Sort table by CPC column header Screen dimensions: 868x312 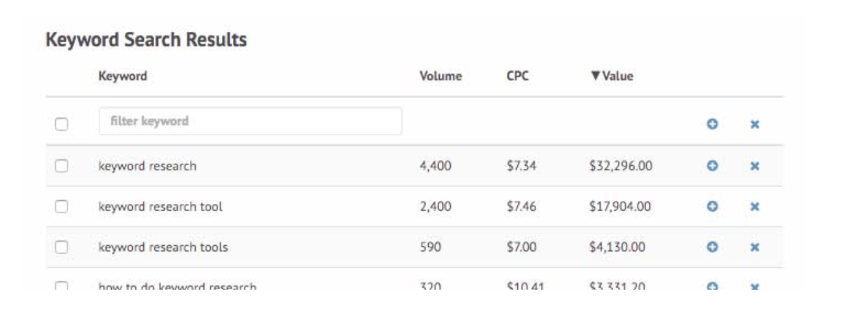coord(517,76)
